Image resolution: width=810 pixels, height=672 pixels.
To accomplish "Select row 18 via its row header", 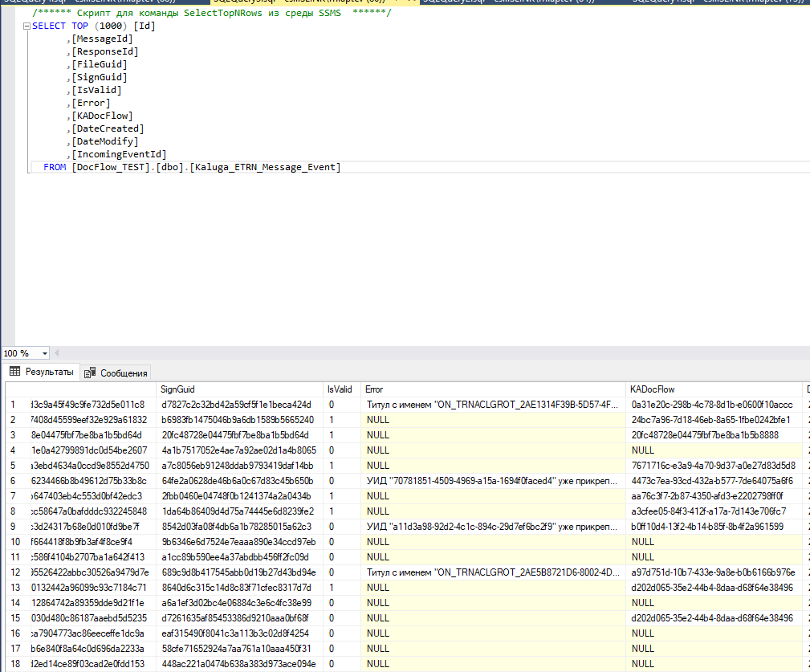I will pos(18,664).
